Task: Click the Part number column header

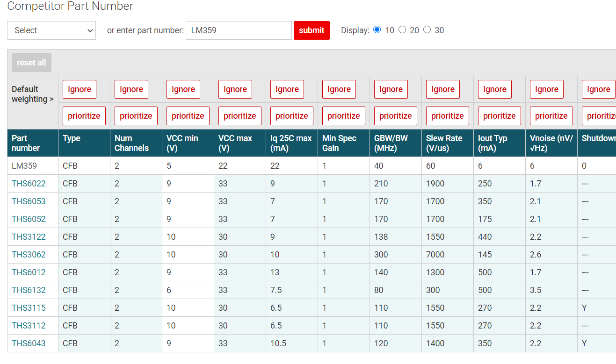Action: tap(33, 143)
